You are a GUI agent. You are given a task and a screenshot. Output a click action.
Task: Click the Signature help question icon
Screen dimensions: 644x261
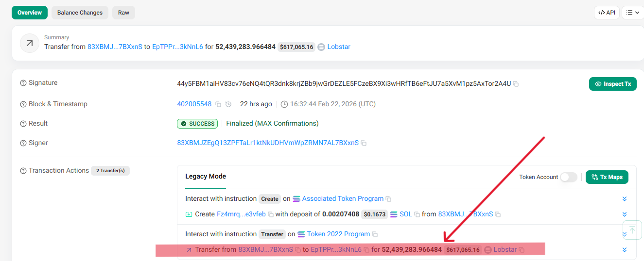[x=23, y=83]
